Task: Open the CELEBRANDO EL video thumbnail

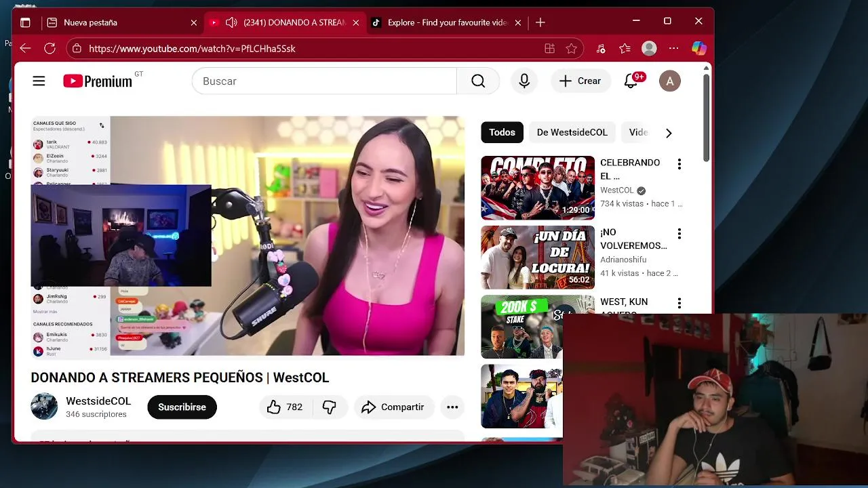Action: (538, 188)
